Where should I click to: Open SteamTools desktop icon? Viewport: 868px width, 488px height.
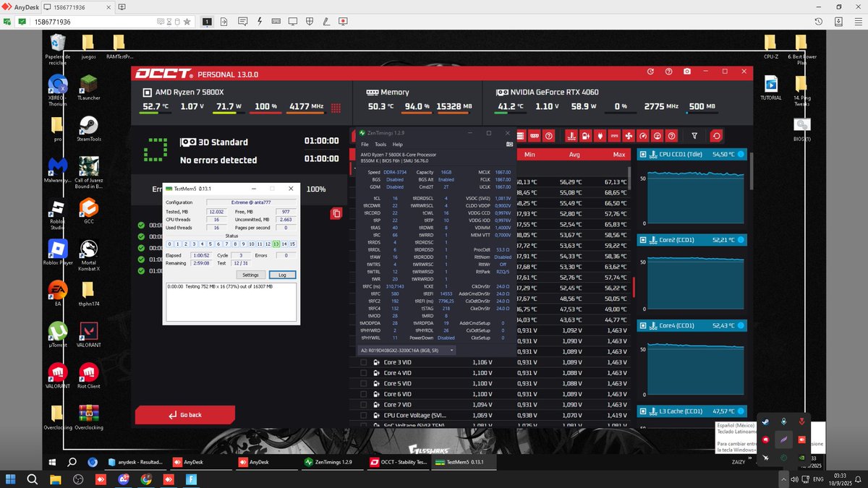click(88, 129)
